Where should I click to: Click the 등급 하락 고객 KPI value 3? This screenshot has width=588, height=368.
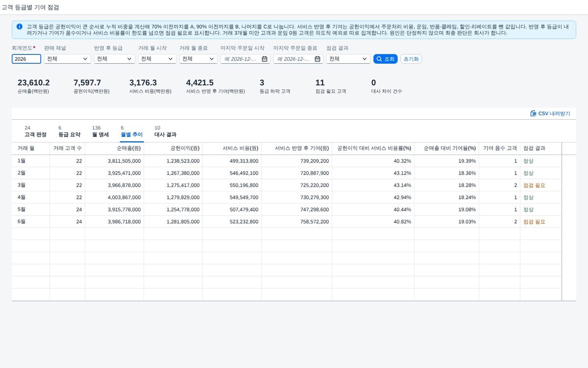[x=262, y=83]
